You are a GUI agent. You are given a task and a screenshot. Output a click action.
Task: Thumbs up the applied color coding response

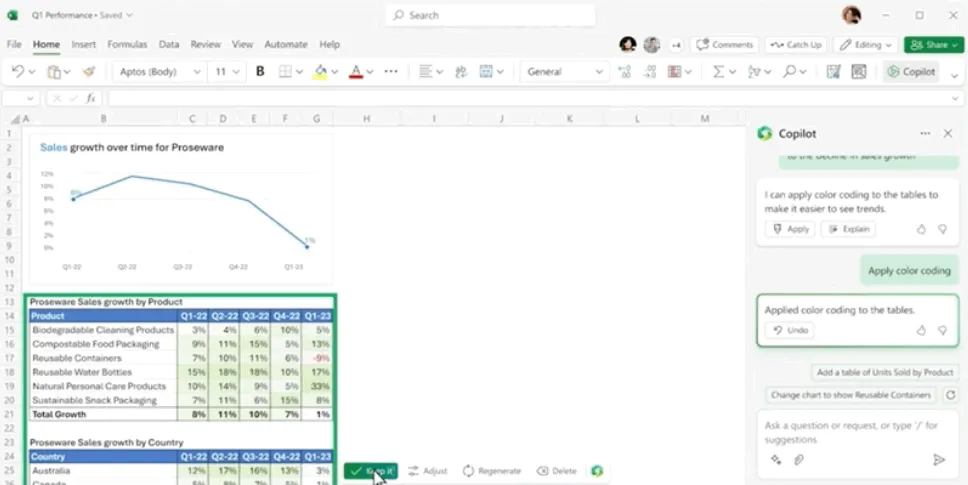pos(921,330)
